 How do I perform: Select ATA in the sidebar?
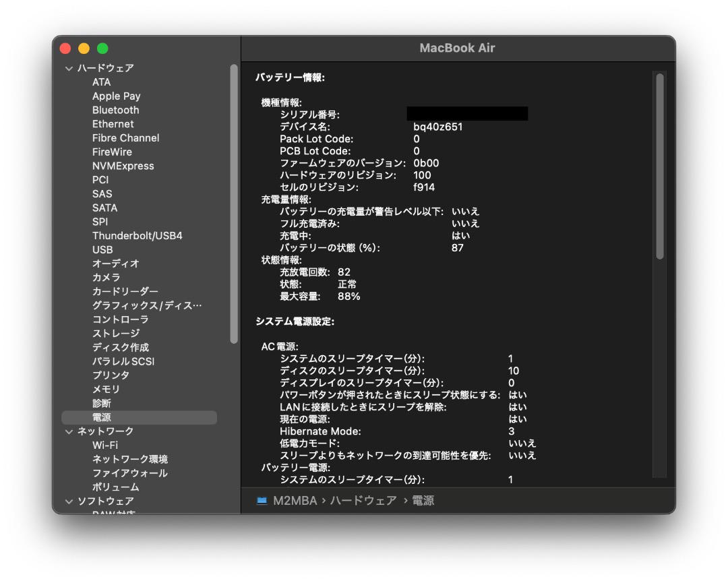101,82
